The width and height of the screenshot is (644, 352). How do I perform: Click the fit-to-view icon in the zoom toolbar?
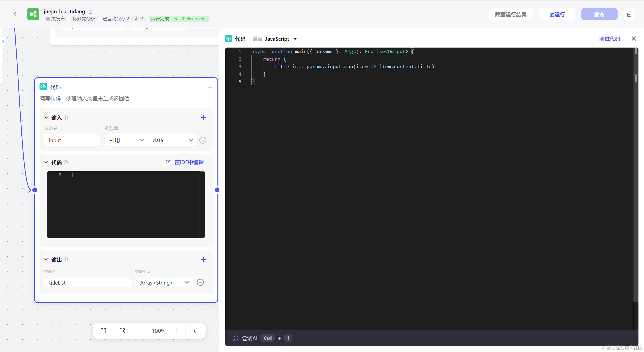click(122, 331)
